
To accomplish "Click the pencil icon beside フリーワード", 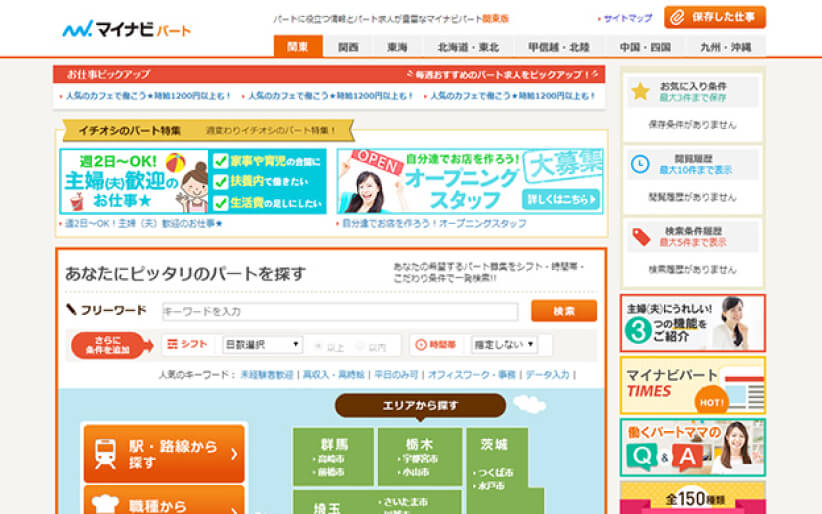I will 71,309.
